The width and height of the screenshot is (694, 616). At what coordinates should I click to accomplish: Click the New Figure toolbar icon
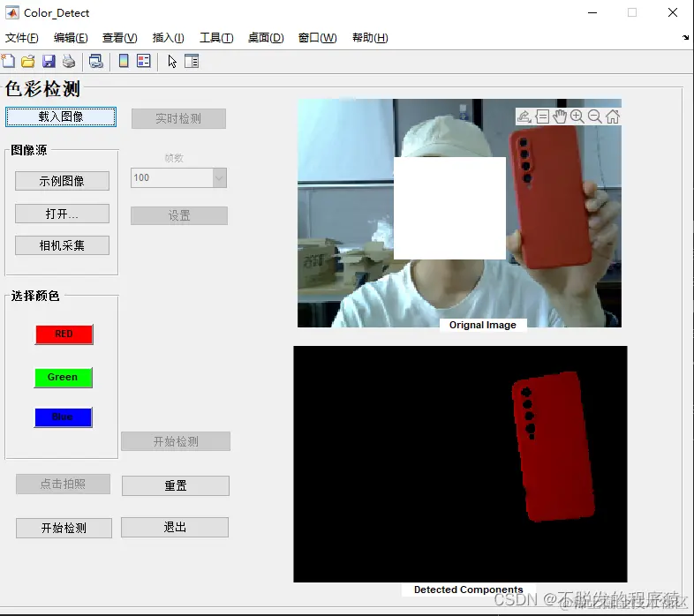coord(8,61)
